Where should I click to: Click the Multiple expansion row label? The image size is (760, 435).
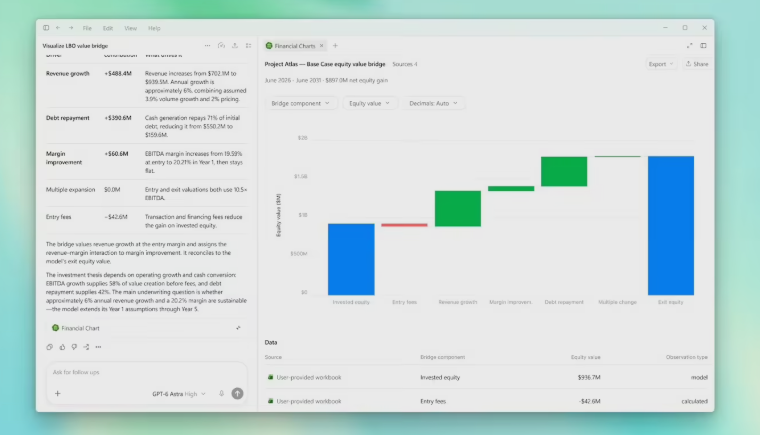tap(70, 190)
